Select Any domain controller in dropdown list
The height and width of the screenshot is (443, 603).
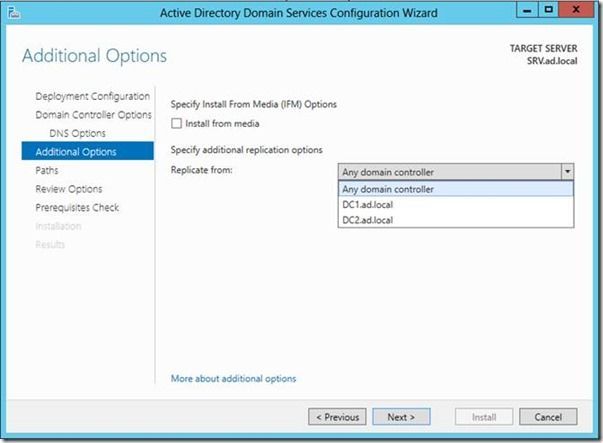coord(456,189)
